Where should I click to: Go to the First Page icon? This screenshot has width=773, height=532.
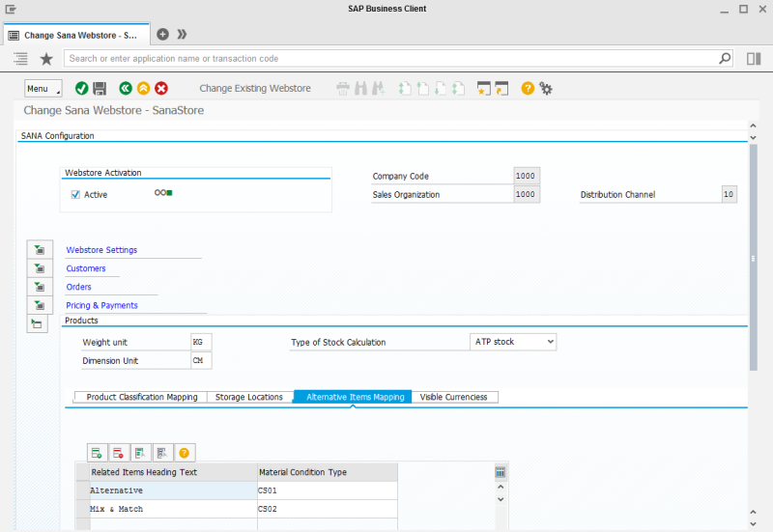point(405,89)
